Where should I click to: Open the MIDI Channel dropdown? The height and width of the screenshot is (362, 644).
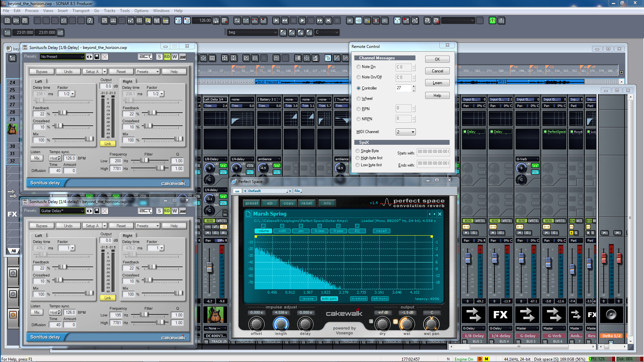click(x=406, y=132)
